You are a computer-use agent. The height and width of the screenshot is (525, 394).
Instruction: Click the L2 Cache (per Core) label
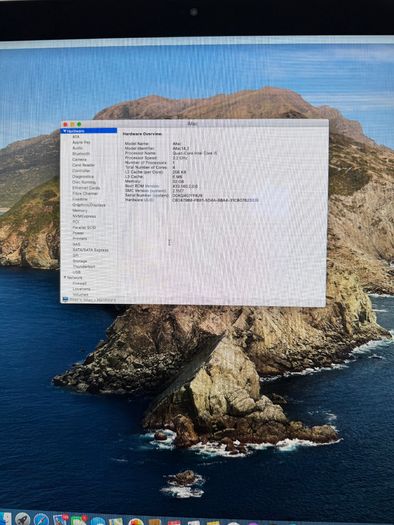[x=144, y=172]
